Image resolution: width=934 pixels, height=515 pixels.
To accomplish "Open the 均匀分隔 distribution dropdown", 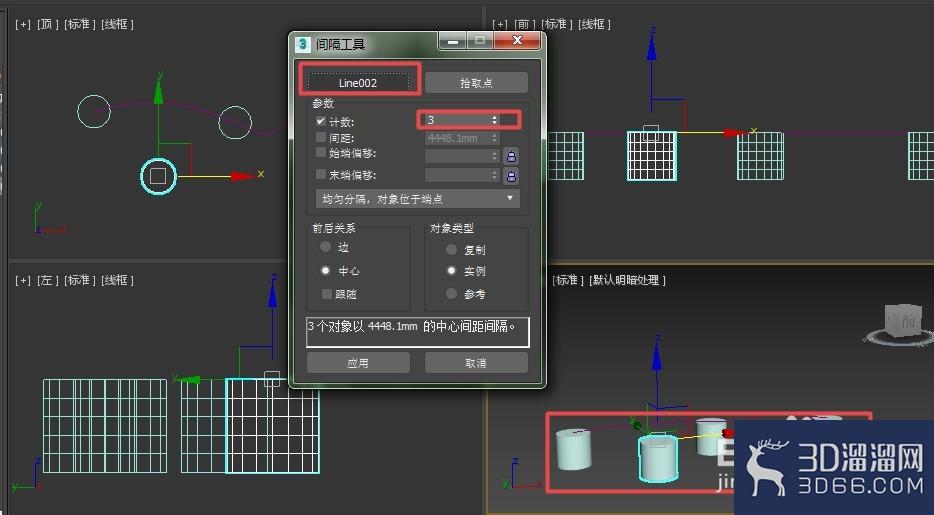I will point(417,199).
